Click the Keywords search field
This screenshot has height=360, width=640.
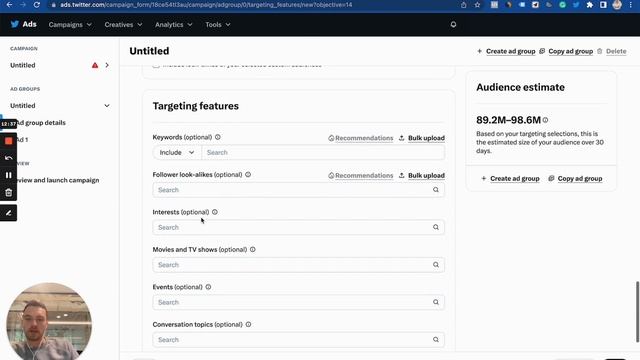[323, 152]
